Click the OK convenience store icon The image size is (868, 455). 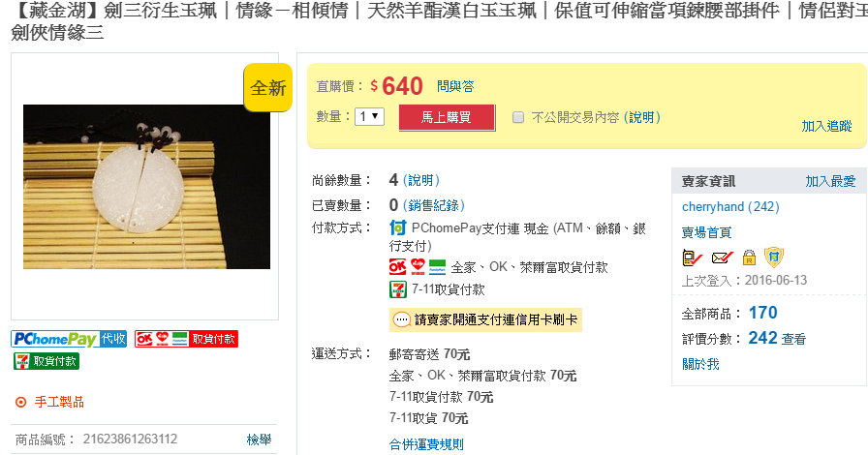(397, 267)
